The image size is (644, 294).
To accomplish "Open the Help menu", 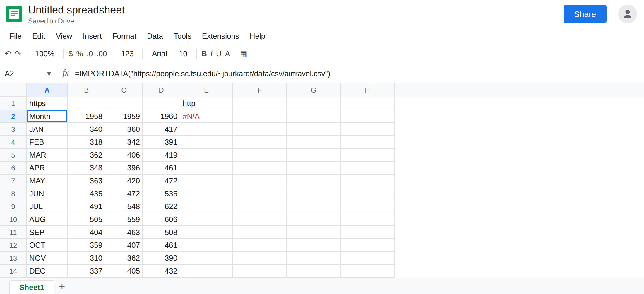I will [x=257, y=36].
